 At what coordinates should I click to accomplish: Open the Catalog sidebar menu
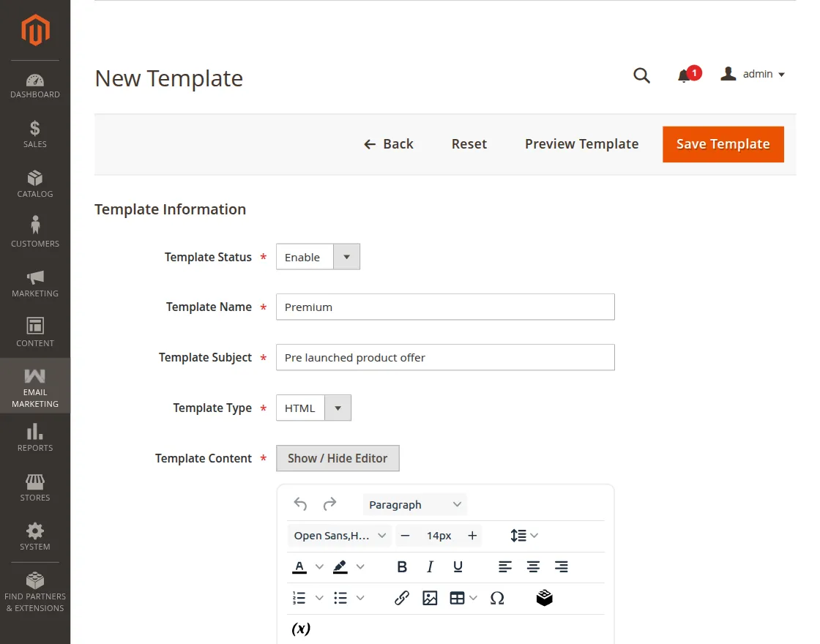click(x=35, y=184)
